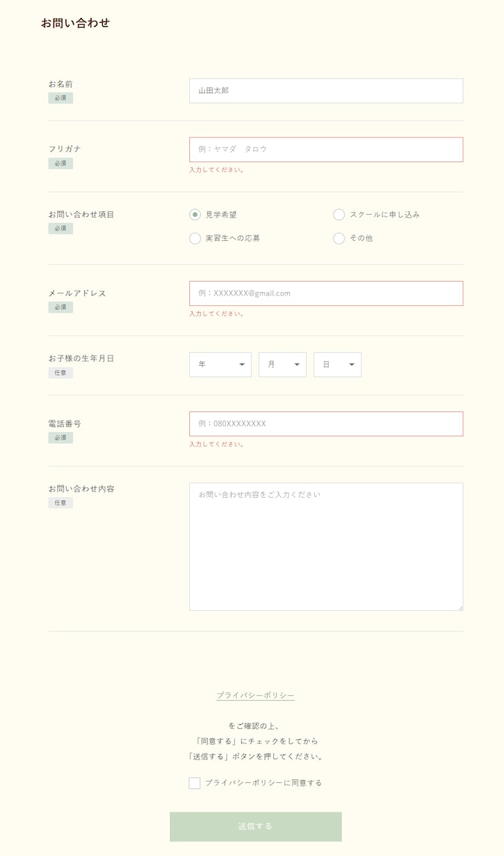Click the 「送信する」ボタンを押してください。 text line
Image resolution: width=504 pixels, height=856 pixels.
coord(255,757)
